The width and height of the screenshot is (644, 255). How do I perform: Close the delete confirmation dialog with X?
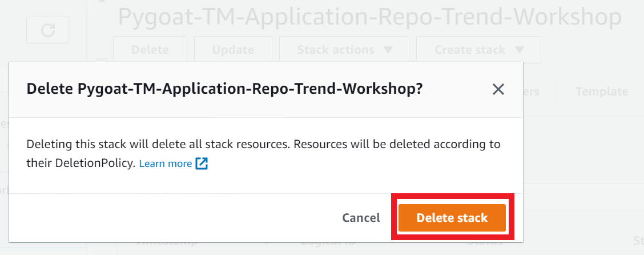[498, 89]
